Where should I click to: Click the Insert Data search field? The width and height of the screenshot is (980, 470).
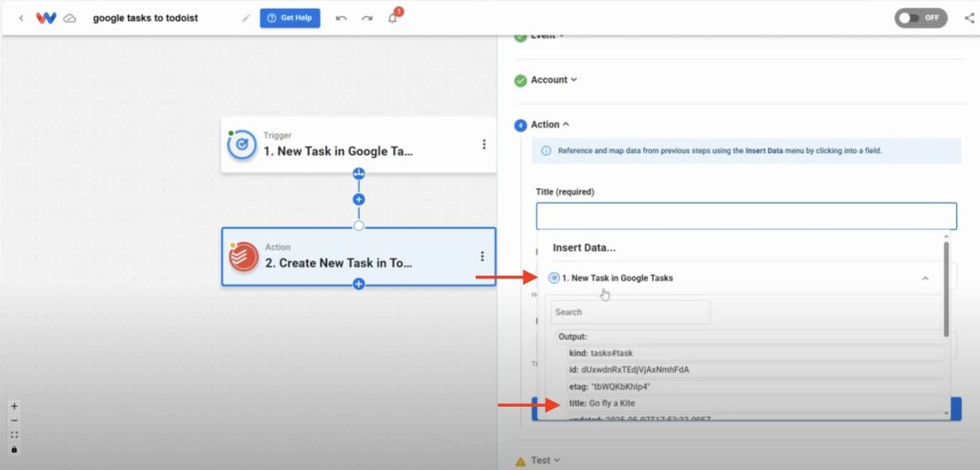[631, 312]
